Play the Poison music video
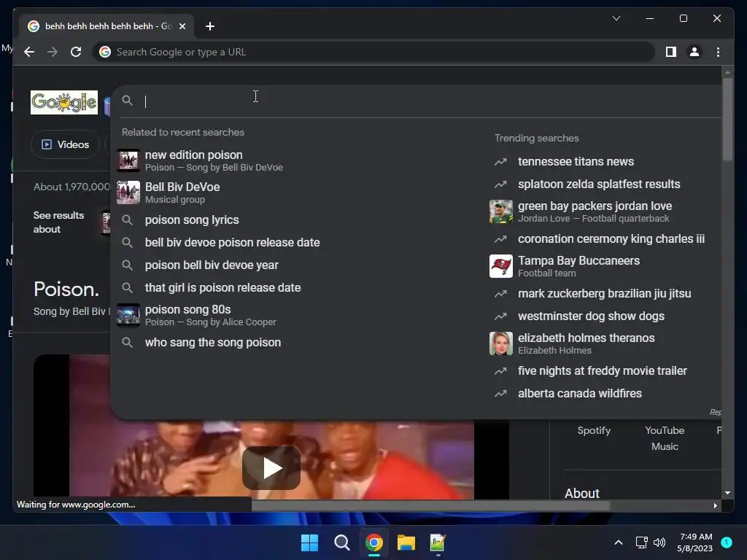The image size is (747, 560). (x=271, y=467)
